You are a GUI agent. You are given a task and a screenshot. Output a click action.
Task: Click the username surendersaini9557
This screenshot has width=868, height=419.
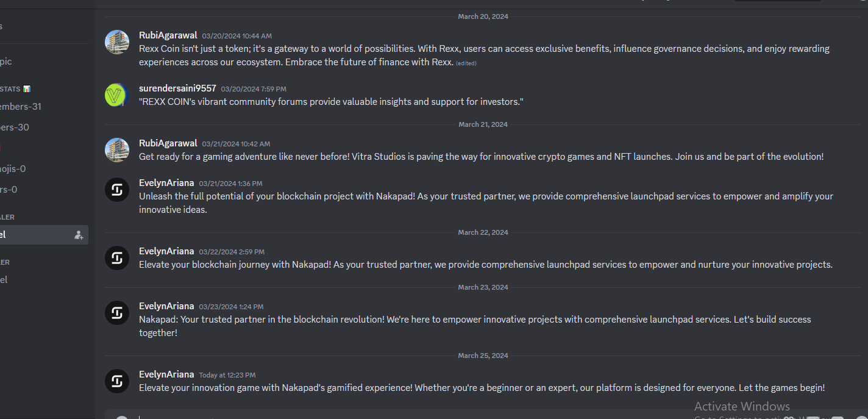click(177, 88)
